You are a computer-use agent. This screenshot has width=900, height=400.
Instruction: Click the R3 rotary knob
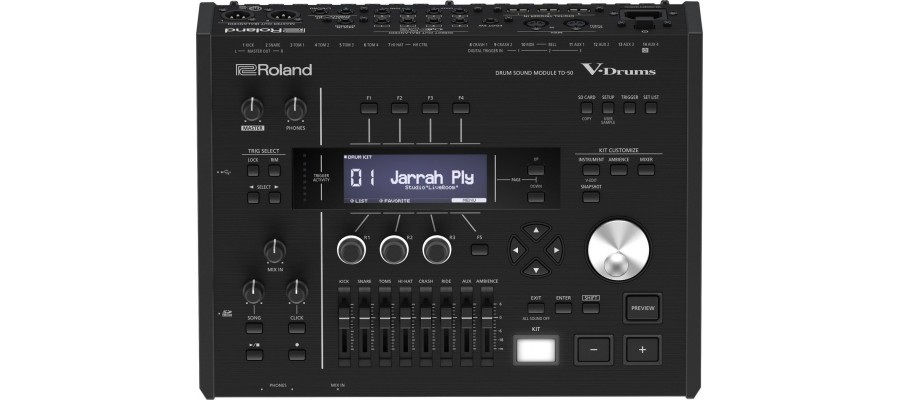pos(437,250)
